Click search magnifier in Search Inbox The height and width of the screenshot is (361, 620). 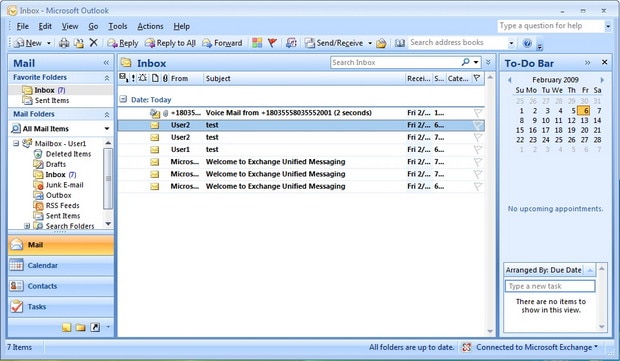click(465, 62)
